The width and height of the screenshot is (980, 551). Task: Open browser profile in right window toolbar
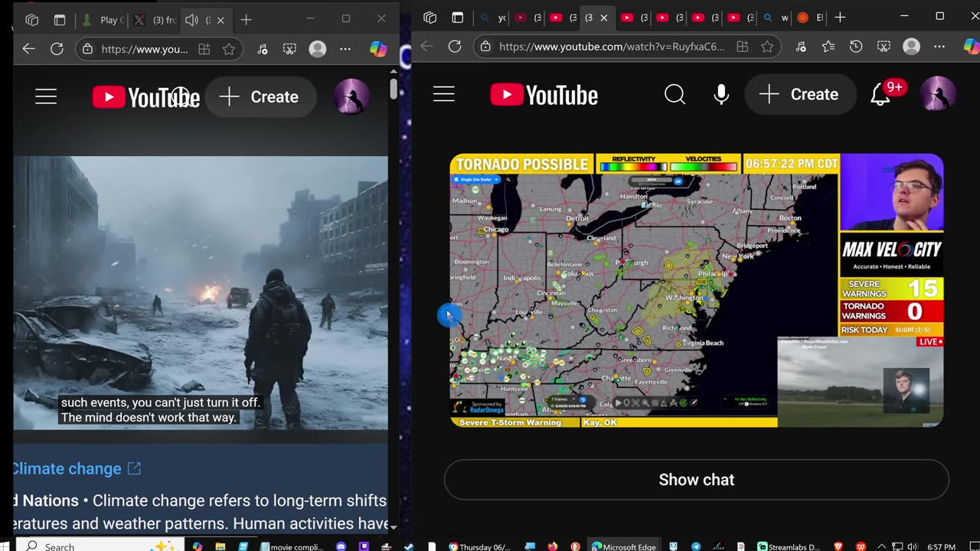911,47
